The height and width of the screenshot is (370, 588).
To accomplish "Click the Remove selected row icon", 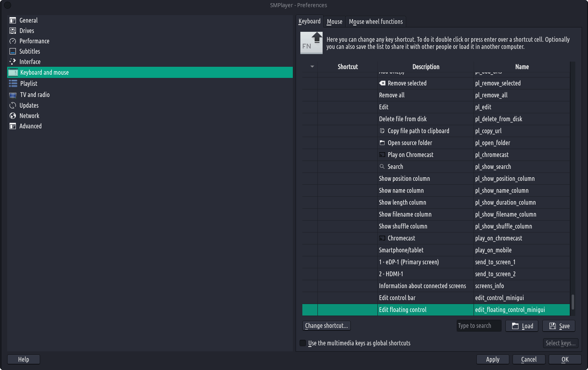I will pyautogui.click(x=382, y=83).
